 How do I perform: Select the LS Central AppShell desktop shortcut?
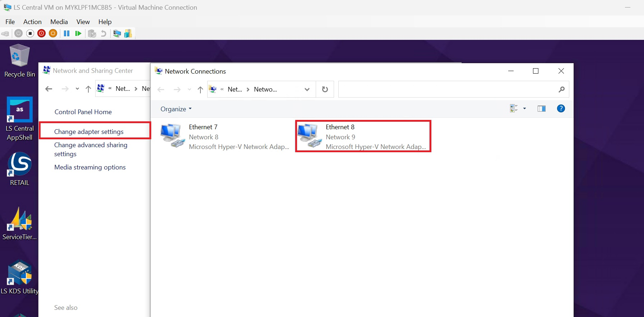[x=20, y=119]
